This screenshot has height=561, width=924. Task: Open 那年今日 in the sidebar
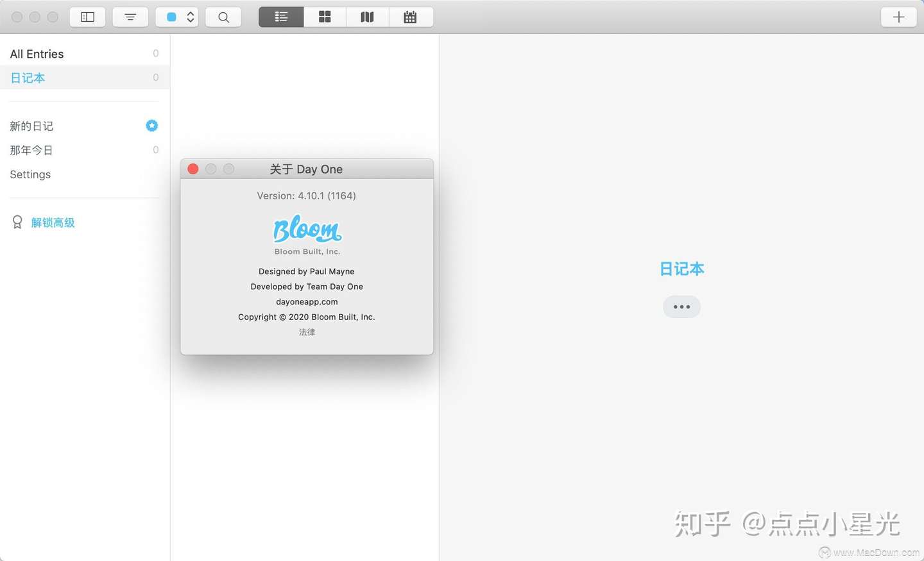click(x=31, y=150)
